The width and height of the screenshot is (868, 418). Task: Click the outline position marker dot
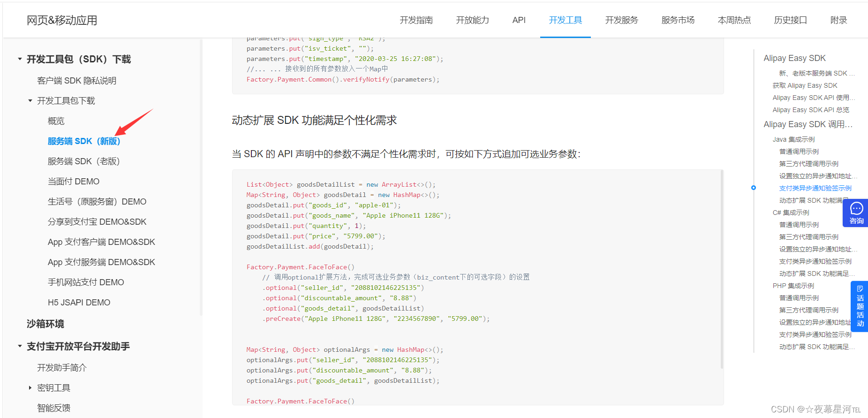tap(754, 188)
